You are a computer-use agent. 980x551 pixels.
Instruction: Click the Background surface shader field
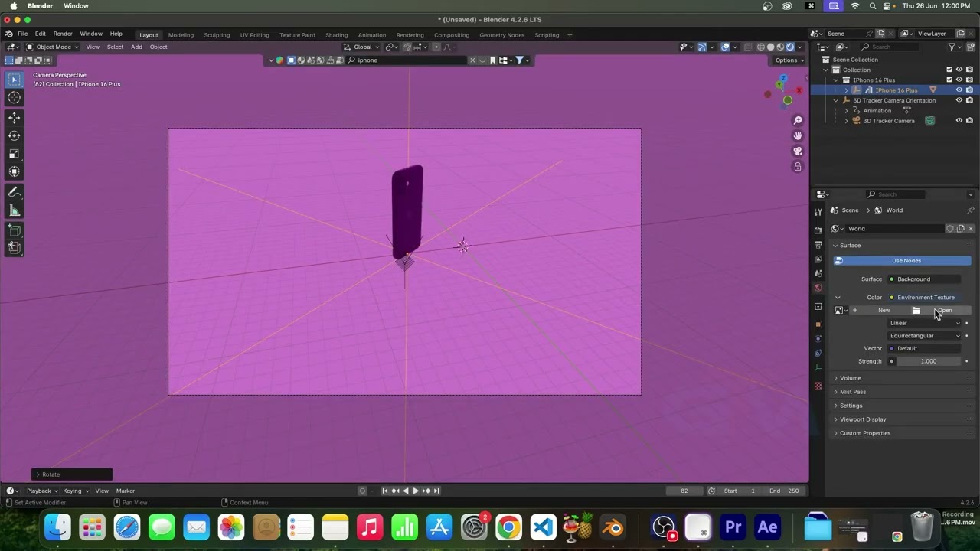tap(924, 279)
